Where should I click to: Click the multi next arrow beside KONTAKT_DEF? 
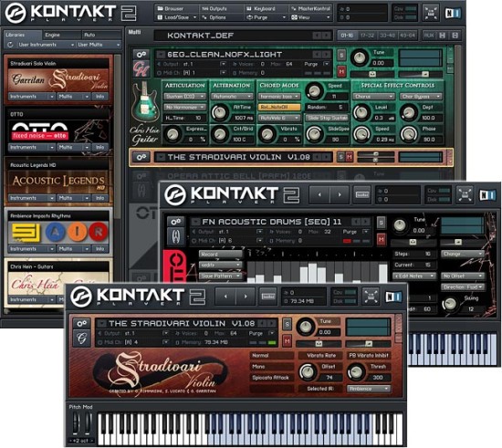coord(327,36)
